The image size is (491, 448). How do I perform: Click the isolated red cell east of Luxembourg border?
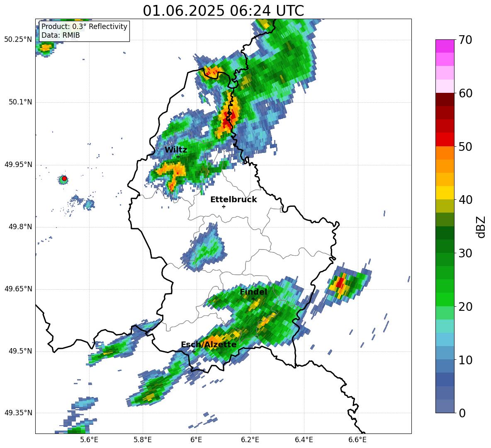(340, 283)
